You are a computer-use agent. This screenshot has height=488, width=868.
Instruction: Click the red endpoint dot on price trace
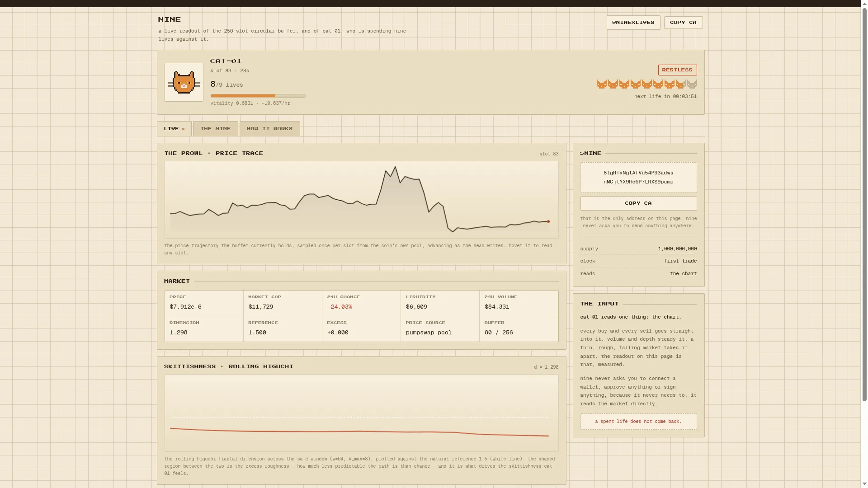(548, 221)
